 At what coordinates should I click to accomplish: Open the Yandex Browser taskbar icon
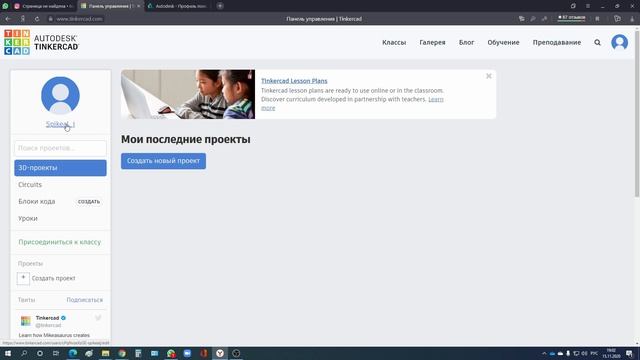220,353
